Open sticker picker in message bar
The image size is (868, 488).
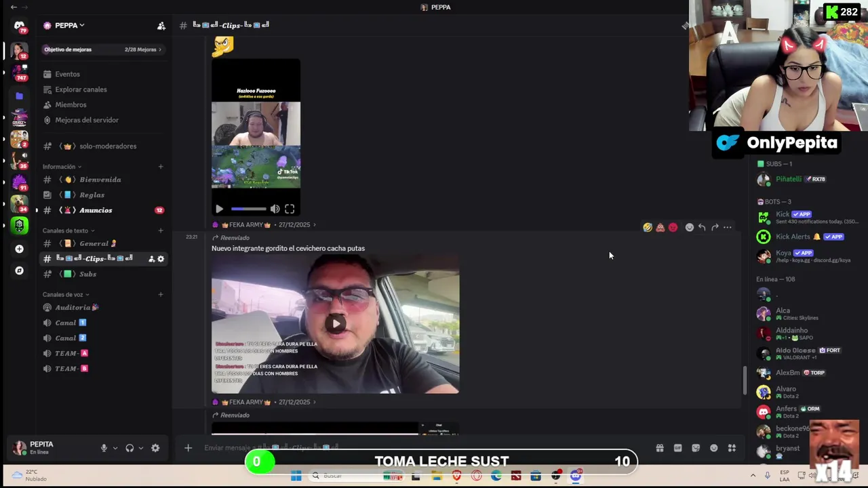click(696, 448)
